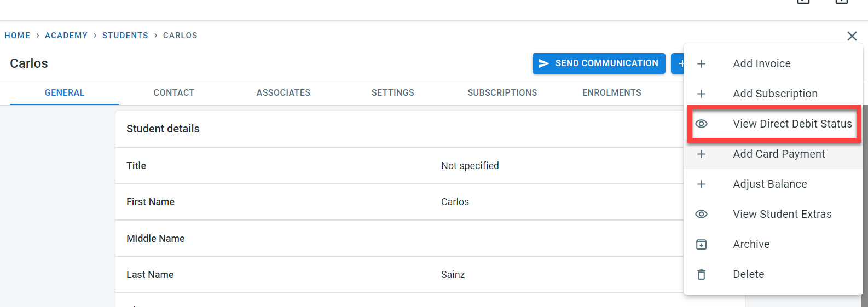Navigate to Students breadcrumb link

pyautogui.click(x=125, y=36)
